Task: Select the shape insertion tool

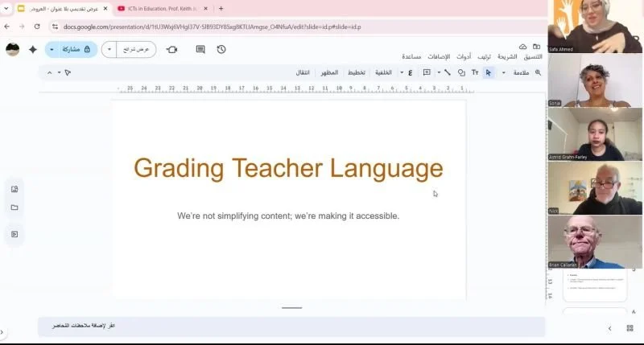Action: click(461, 72)
